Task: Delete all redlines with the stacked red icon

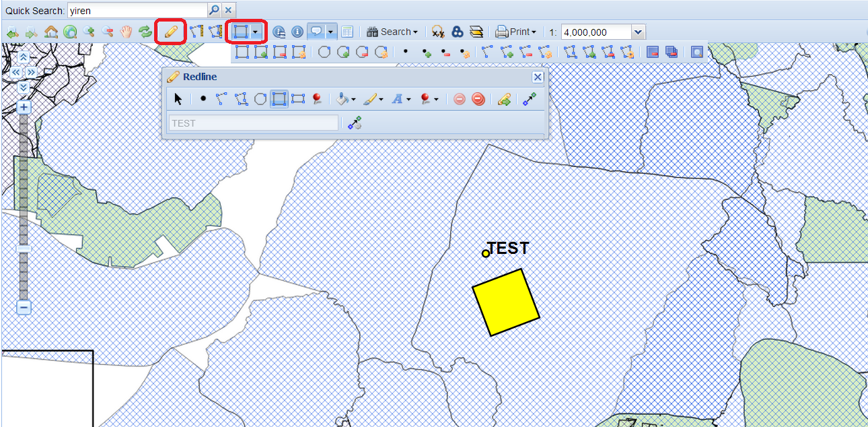Action: 478,99
